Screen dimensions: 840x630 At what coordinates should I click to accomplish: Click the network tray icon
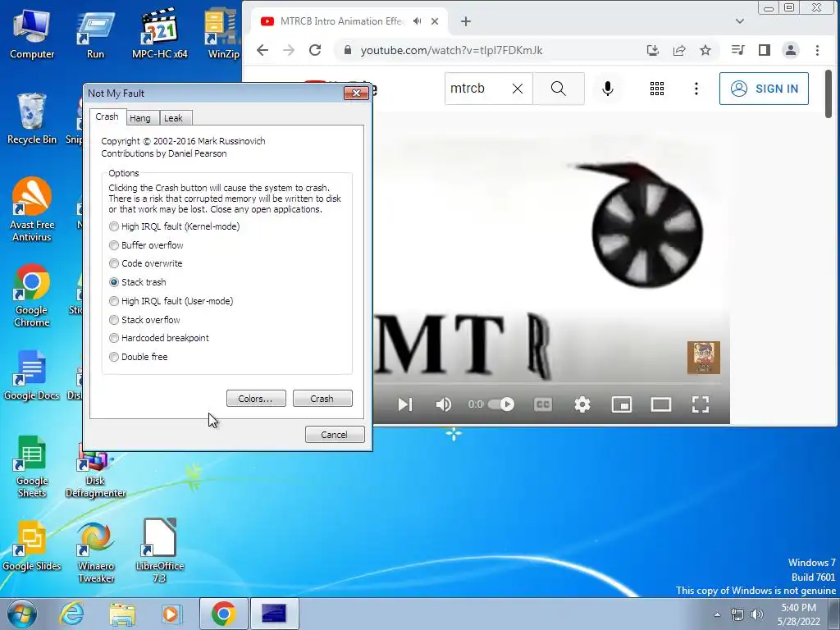coord(737,614)
